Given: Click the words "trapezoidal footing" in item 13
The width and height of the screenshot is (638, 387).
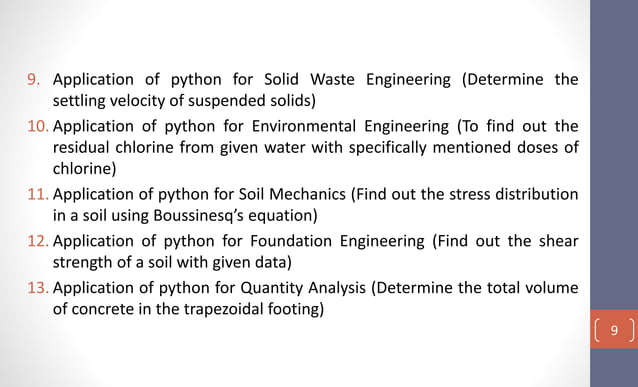Looking at the screenshot, I should (x=251, y=309).
